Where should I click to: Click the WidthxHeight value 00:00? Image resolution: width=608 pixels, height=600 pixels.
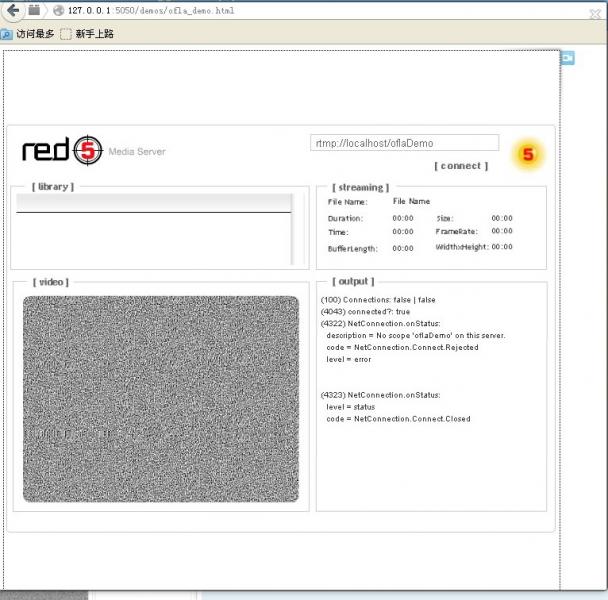[x=502, y=247]
